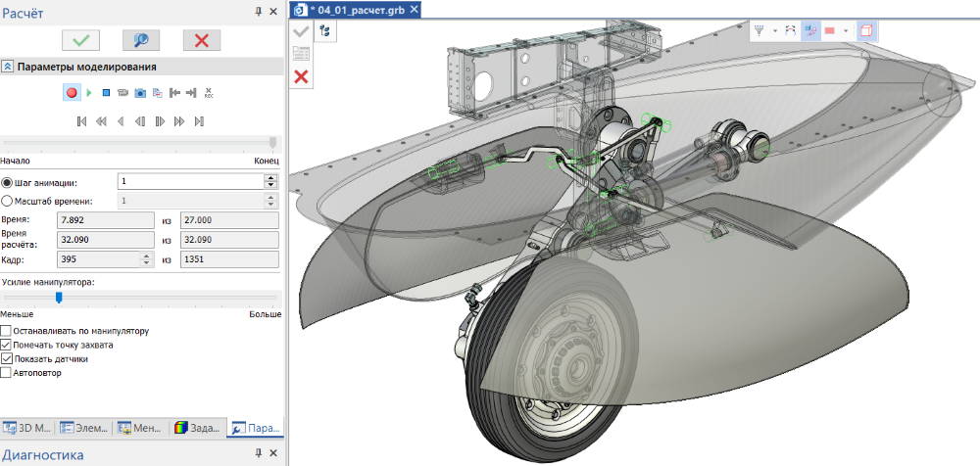Viewport: 980px width, 466px height.
Task: Click the wireframe cube view icon
Action: point(865,31)
